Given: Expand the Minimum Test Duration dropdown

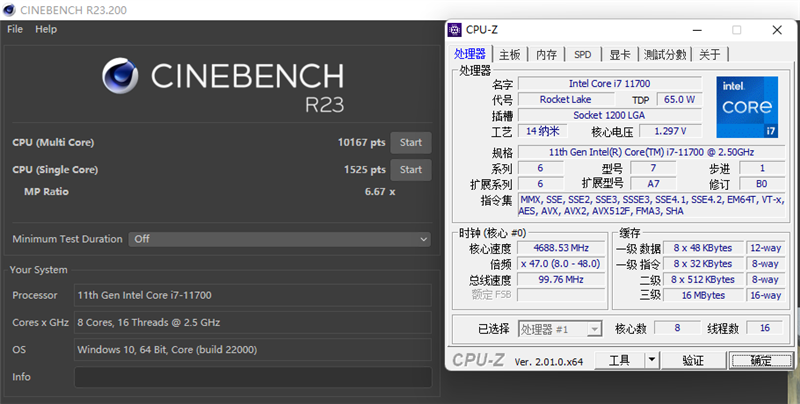Looking at the screenshot, I should [279, 239].
